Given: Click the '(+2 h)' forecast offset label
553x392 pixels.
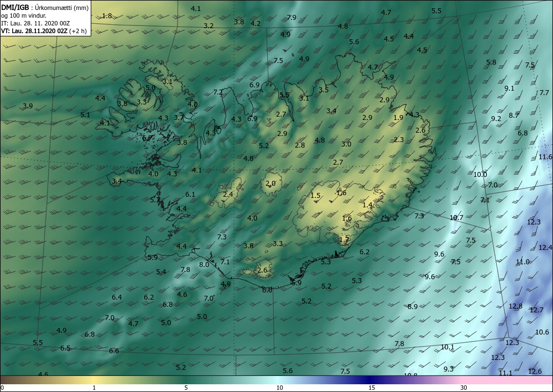Looking at the screenshot, I should (79, 31).
